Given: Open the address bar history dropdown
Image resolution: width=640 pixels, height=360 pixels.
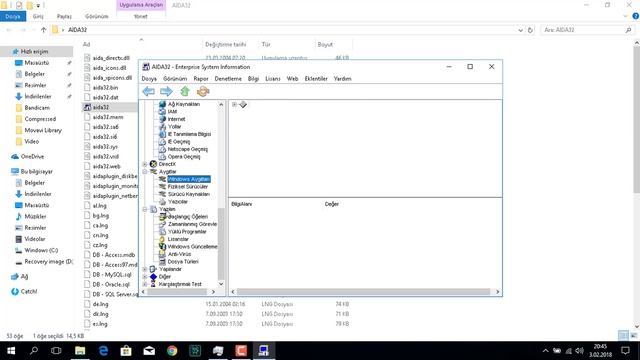Looking at the screenshot, I should (x=520, y=30).
